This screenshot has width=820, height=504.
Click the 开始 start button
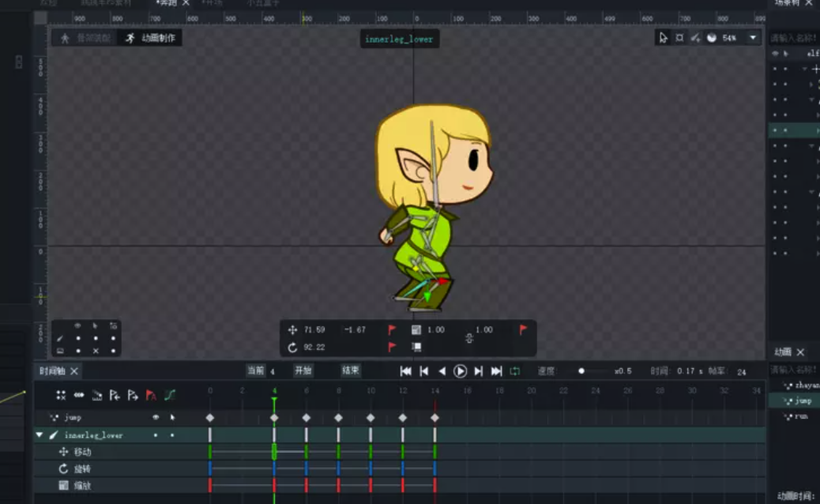[x=303, y=370]
